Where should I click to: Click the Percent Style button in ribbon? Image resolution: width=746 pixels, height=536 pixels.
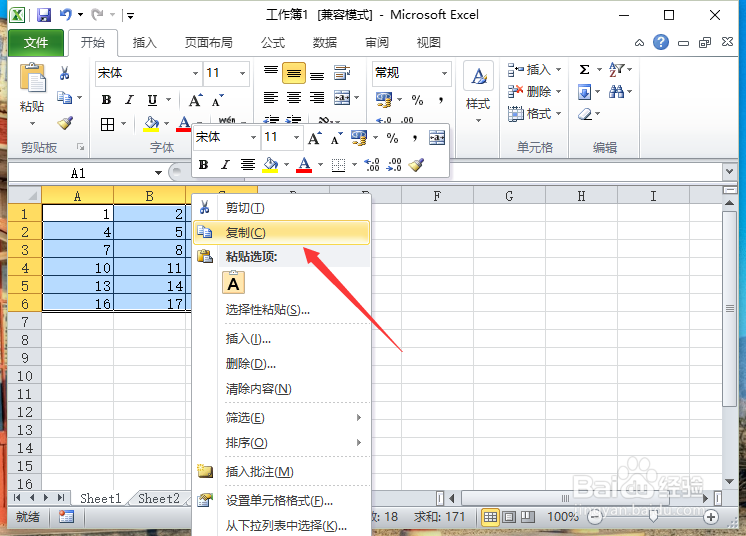point(417,100)
